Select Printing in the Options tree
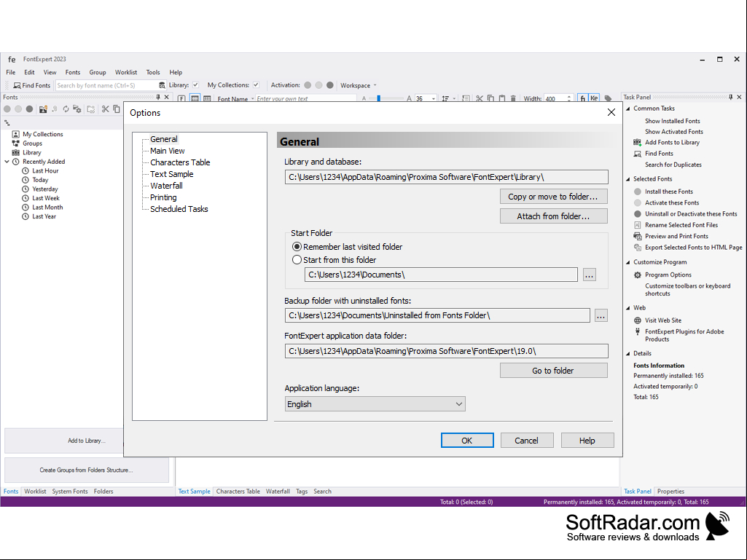The image size is (747, 560). coord(163,197)
